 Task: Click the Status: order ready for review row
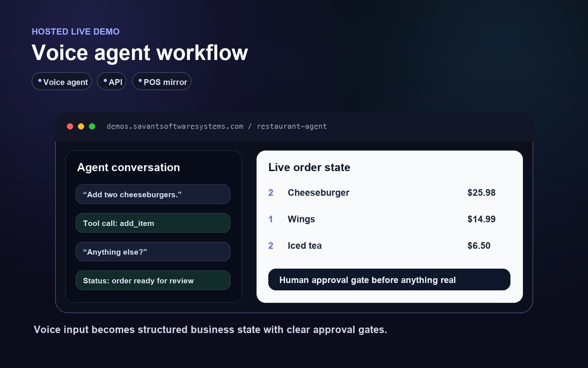[x=153, y=280]
